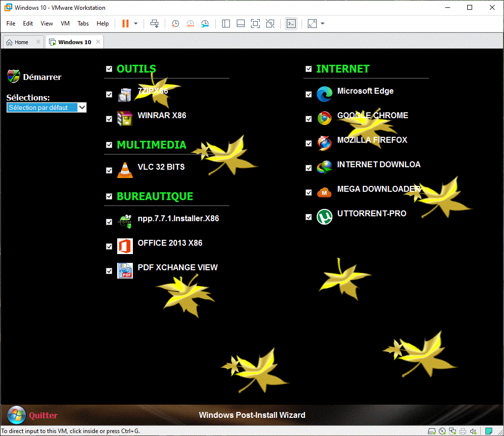The width and height of the screenshot is (504, 436).
Task: Click the MOZILLA FIREFOX label
Action: pos(372,140)
